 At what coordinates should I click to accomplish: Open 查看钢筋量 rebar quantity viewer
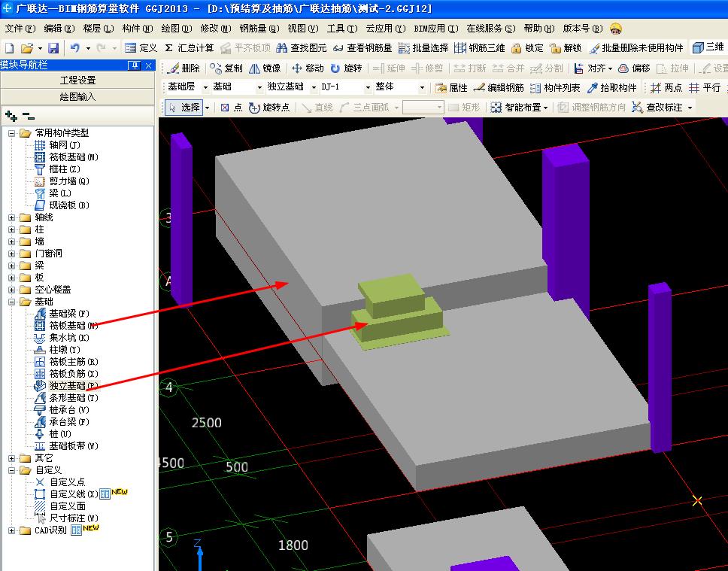tap(362, 48)
